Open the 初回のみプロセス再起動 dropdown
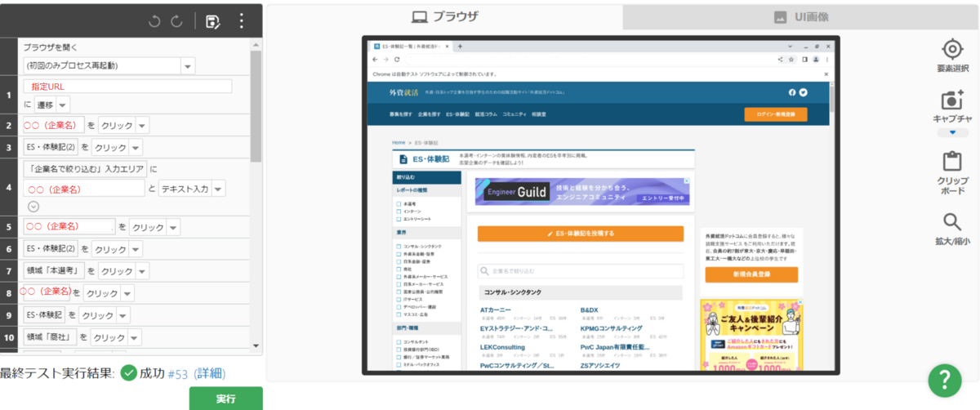The width and height of the screenshot is (980, 410). [x=189, y=66]
